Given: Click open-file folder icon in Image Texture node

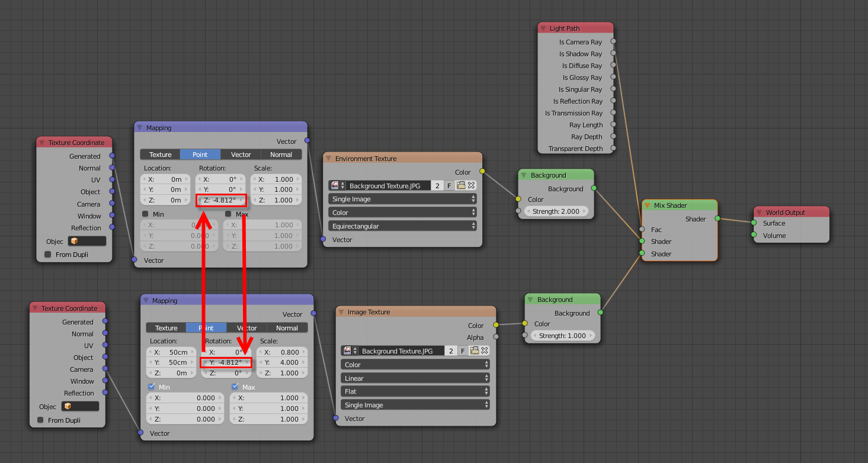Looking at the screenshot, I should pyautogui.click(x=474, y=351).
